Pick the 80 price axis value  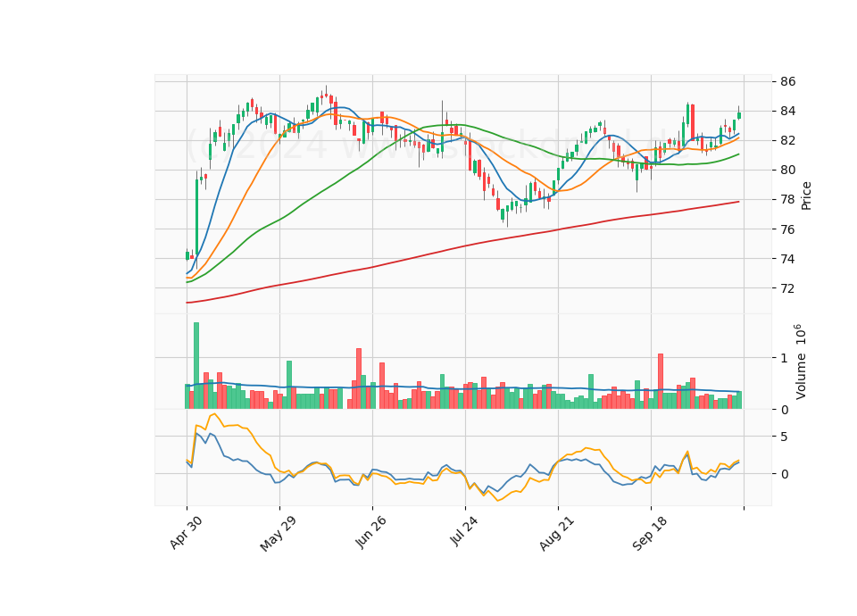pyautogui.click(x=788, y=170)
